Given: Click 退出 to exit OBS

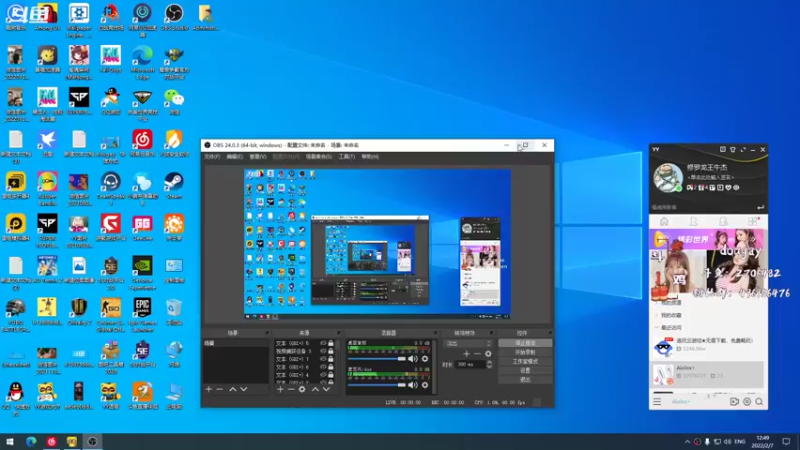Looking at the screenshot, I should 525,380.
